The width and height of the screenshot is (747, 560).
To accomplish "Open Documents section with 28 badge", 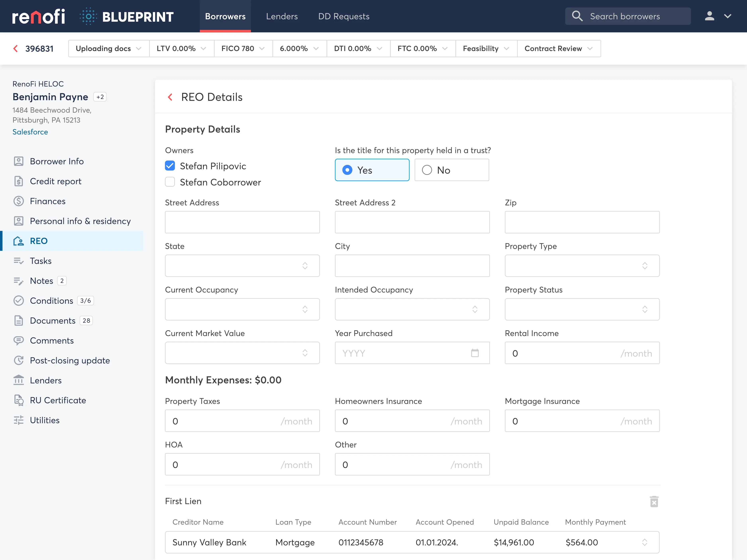I will pos(53,321).
